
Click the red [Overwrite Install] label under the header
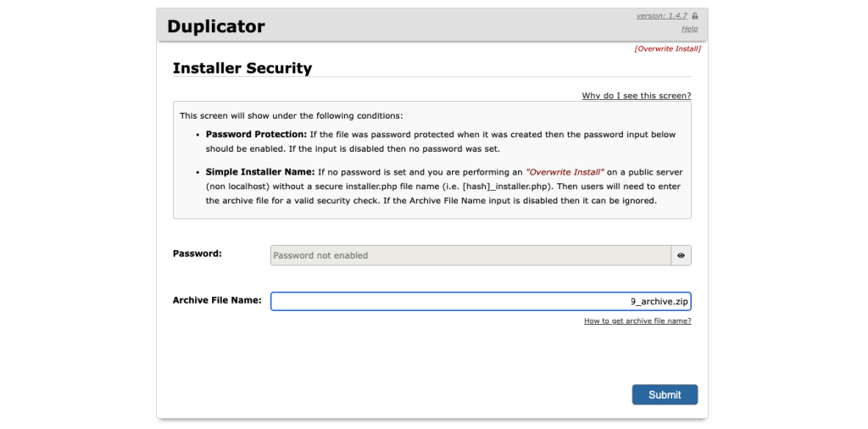(668, 48)
